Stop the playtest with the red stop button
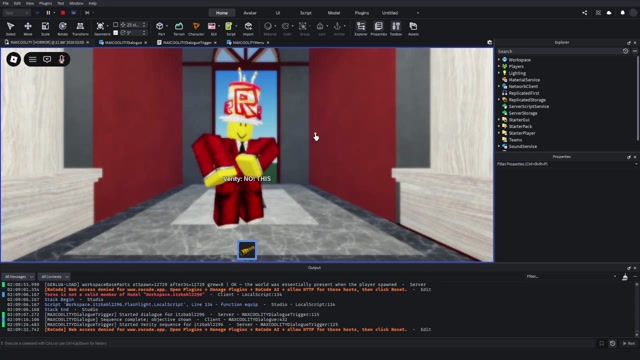Image resolution: width=640 pixels, height=360 pixels. tap(63, 13)
